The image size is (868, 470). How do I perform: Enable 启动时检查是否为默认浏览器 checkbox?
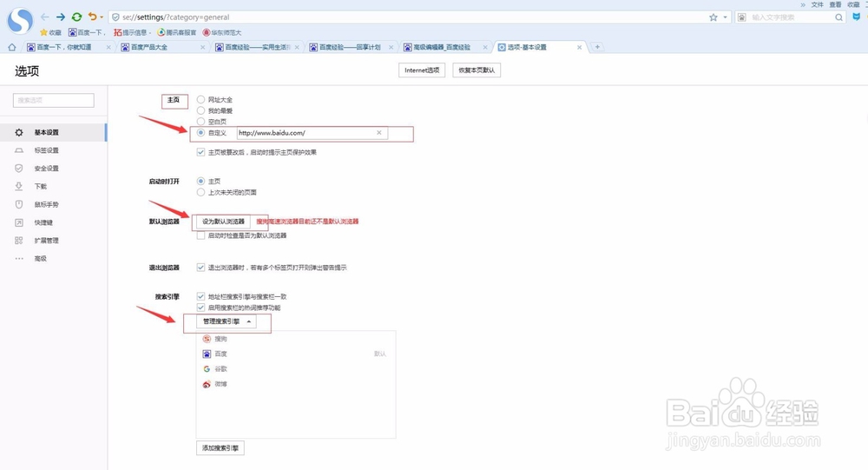click(201, 235)
